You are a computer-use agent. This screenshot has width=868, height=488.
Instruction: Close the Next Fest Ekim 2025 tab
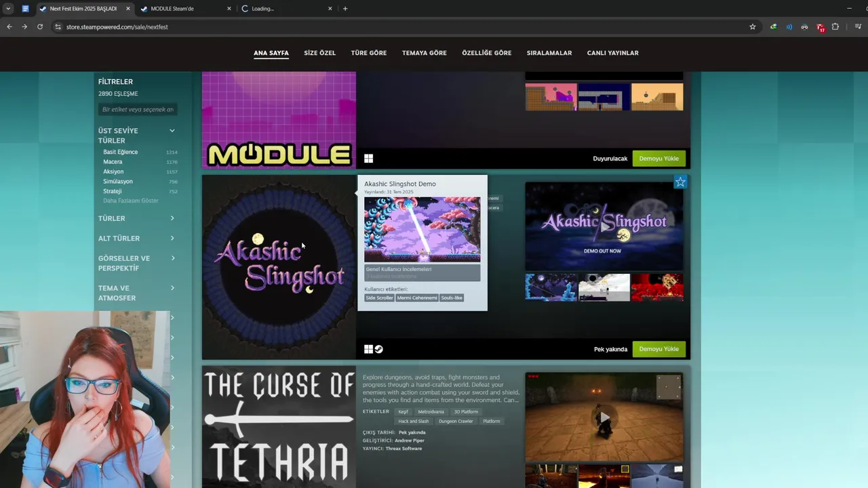[128, 9]
